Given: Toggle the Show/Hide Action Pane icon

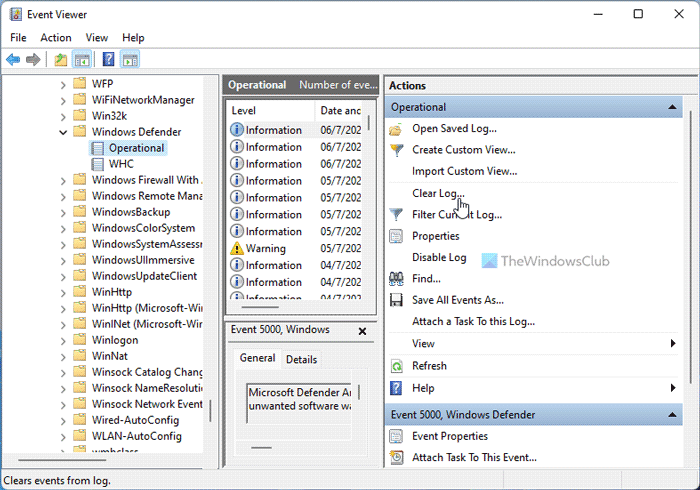Looking at the screenshot, I should tap(130, 59).
